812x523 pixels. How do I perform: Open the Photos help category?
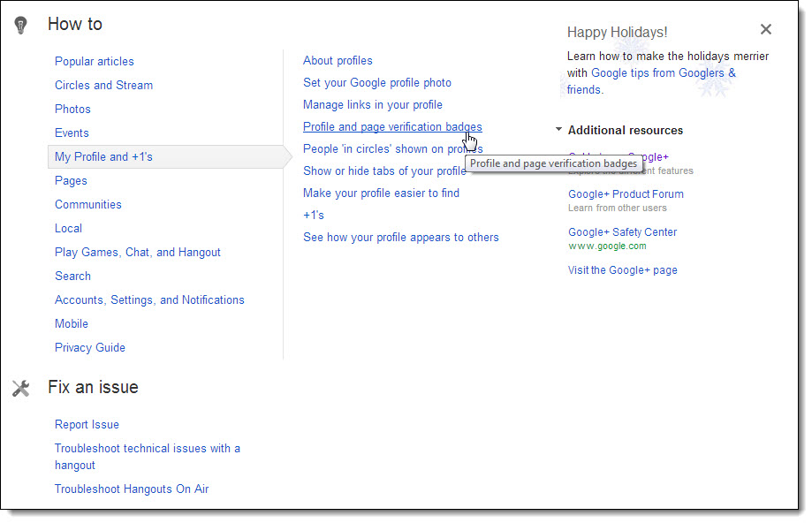click(72, 109)
